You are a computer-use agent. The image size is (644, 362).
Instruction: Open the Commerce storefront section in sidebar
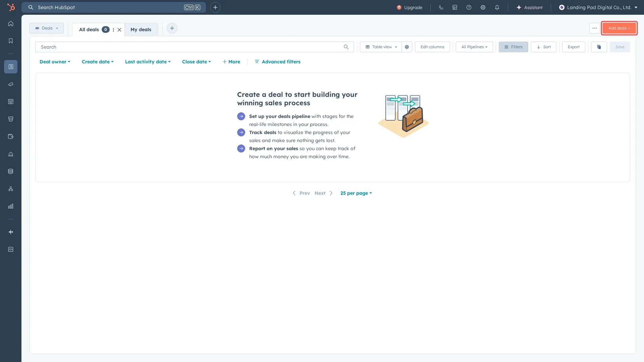pos(11,119)
